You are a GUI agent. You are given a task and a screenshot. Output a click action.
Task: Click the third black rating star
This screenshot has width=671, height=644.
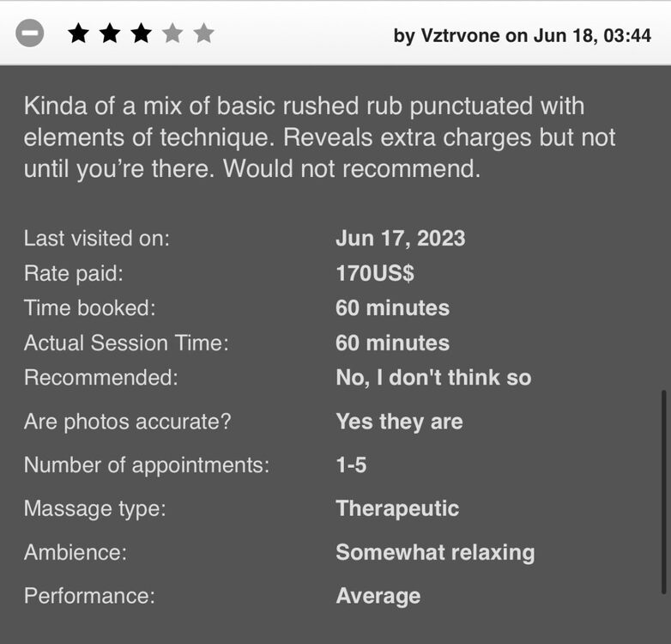pyautogui.click(x=141, y=34)
